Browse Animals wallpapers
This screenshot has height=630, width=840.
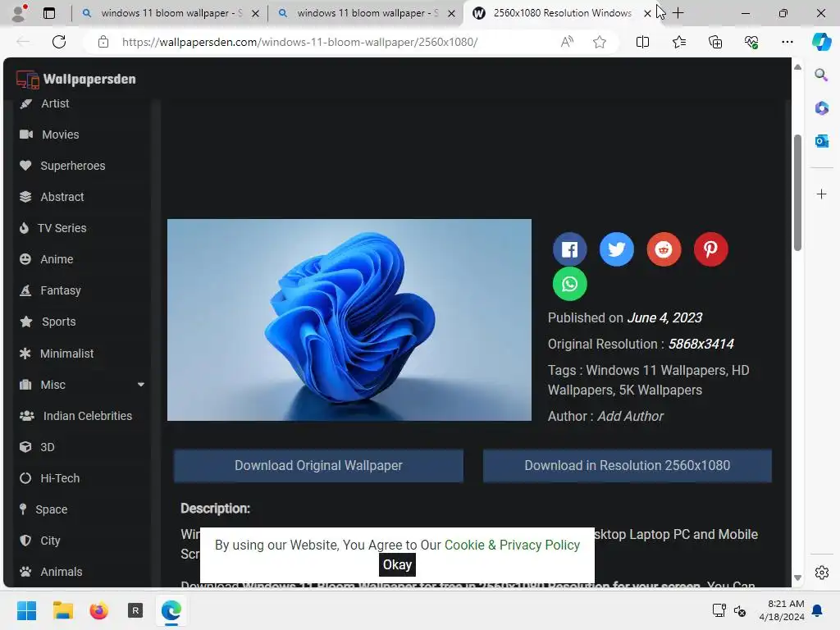tap(50, 572)
